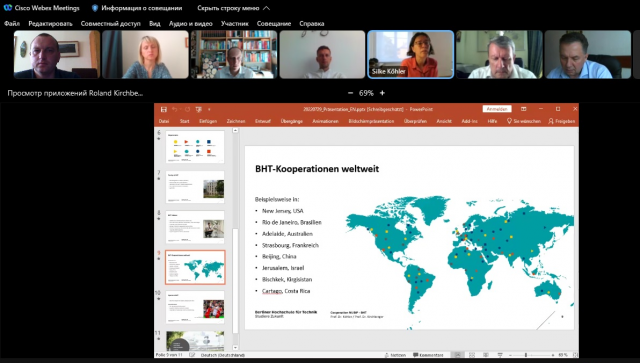Open the Animationen ribbon tab
The image size is (640, 363).
click(x=325, y=121)
